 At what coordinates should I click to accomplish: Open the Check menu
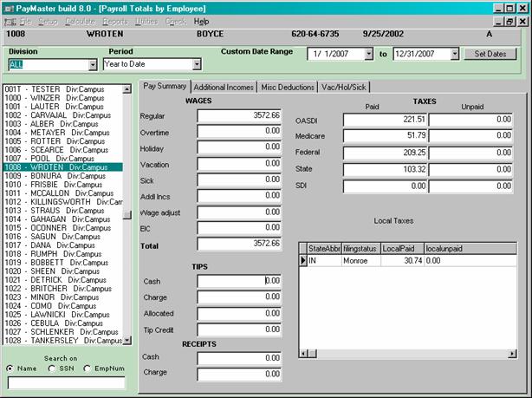tap(176, 22)
